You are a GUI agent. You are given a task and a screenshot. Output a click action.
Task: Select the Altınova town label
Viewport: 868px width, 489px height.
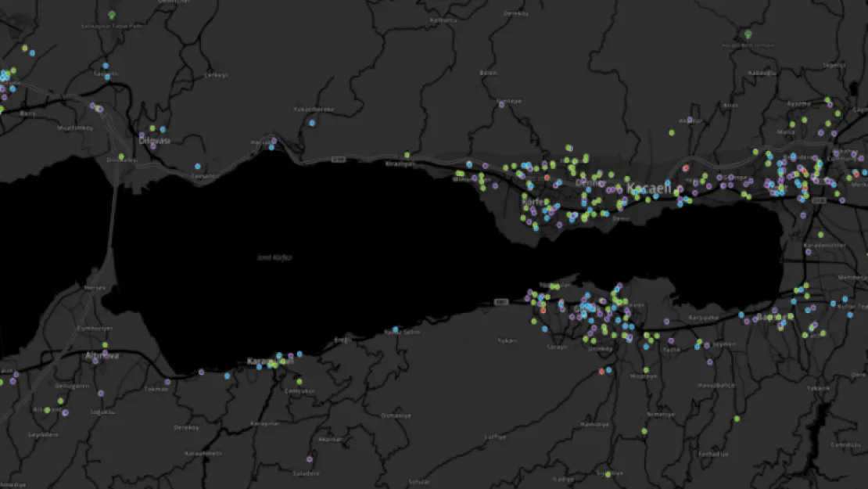click(x=102, y=355)
